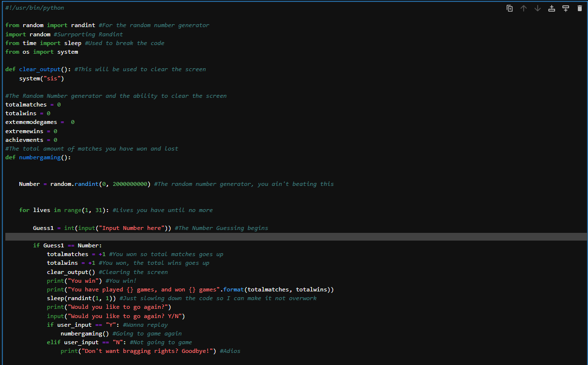Duplicate this notebook cell
This screenshot has width=588, height=365.
point(510,8)
